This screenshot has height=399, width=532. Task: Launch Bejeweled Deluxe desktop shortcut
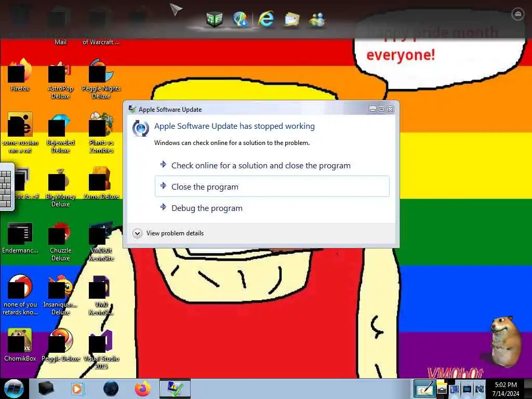click(60, 133)
